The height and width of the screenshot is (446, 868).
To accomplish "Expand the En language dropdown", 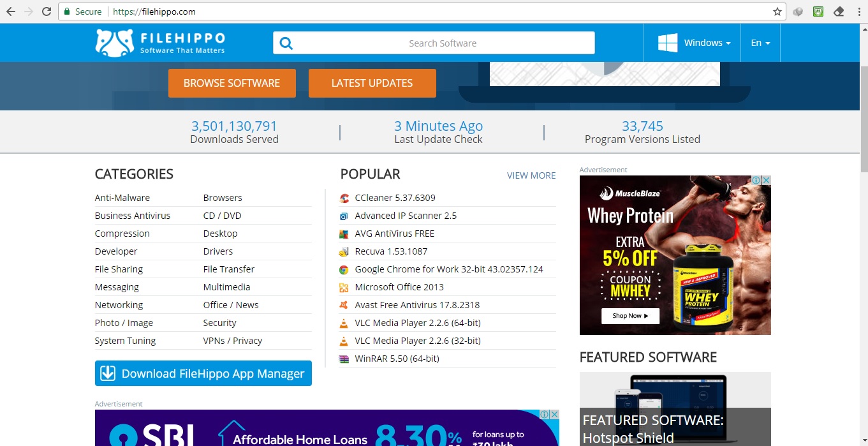I will pyautogui.click(x=760, y=43).
